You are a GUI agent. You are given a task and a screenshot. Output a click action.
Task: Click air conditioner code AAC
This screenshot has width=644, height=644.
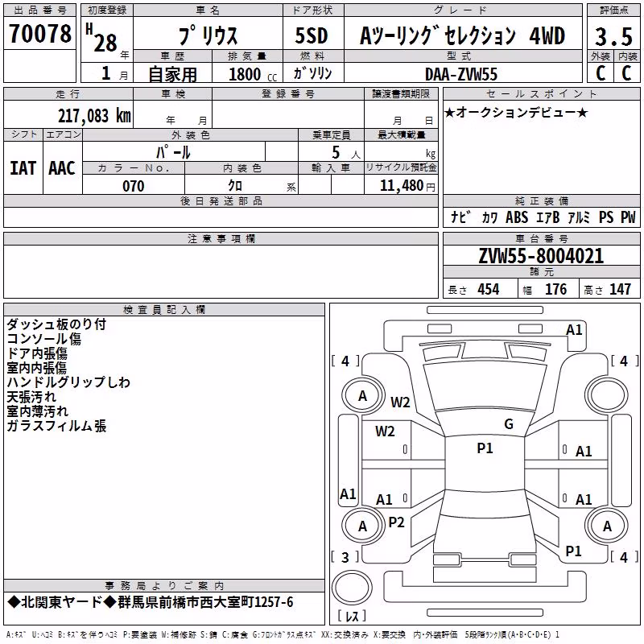[62, 168]
